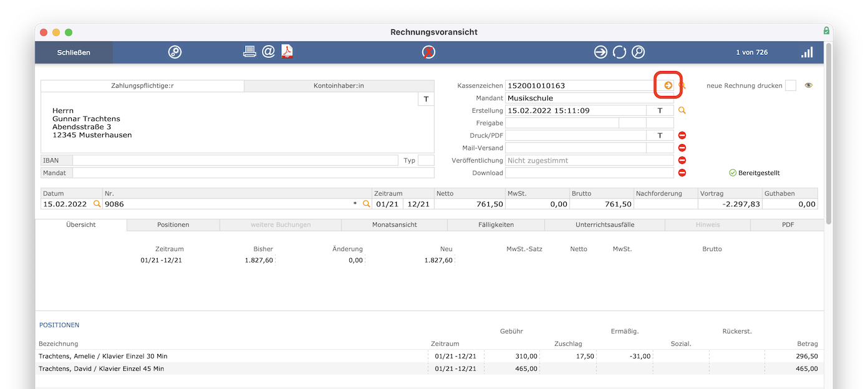This screenshot has height=389, width=868.
Task: Click the bar chart statistics icon
Action: (807, 52)
